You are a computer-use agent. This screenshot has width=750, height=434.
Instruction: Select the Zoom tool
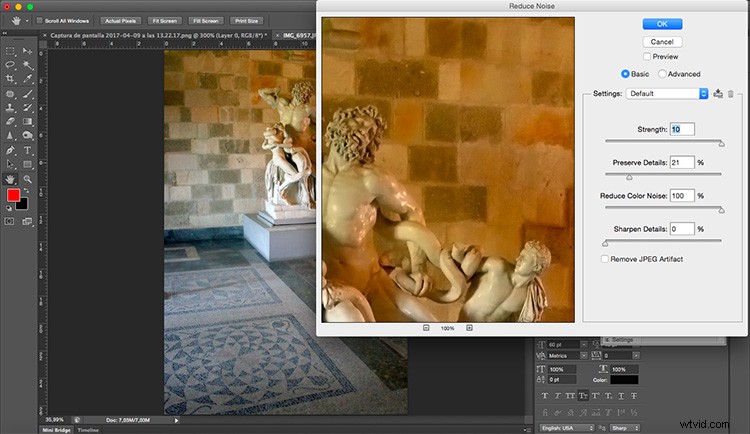pyautogui.click(x=27, y=179)
